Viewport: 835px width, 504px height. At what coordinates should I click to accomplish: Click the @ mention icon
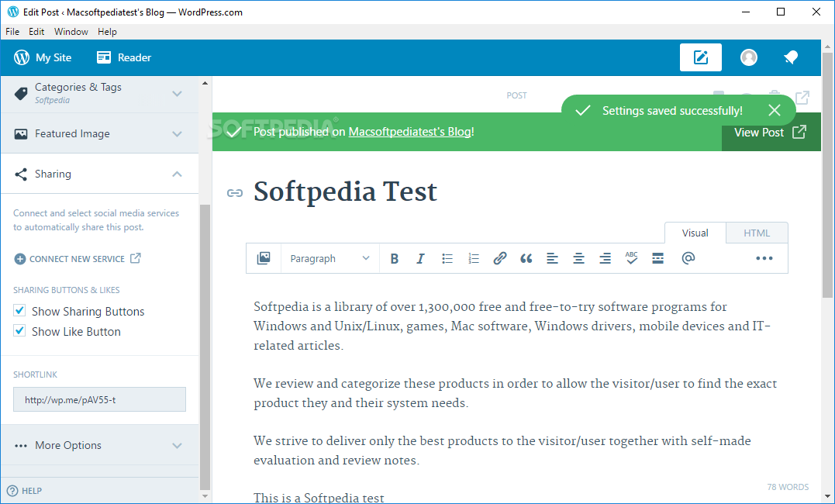click(688, 258)
